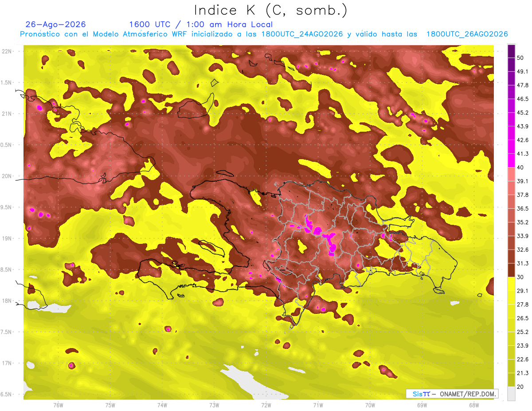Click the "41.3" legend value
This screenshot has height=411, width=532.
tap(522, 154)
